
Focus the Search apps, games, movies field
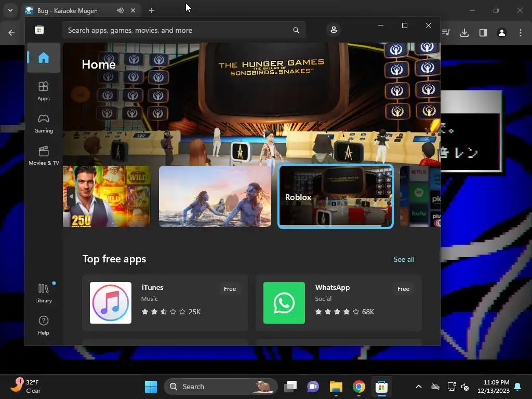[x=184, y=30]
